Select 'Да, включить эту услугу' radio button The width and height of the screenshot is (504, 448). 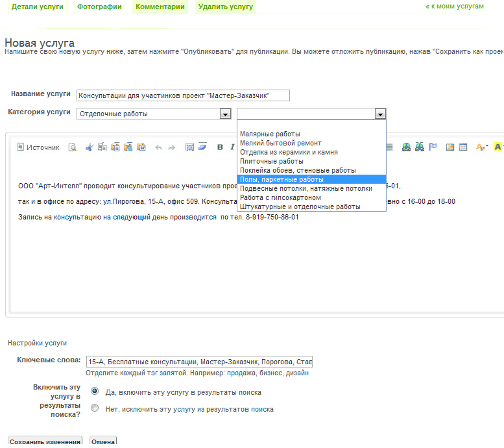[95, 392]
